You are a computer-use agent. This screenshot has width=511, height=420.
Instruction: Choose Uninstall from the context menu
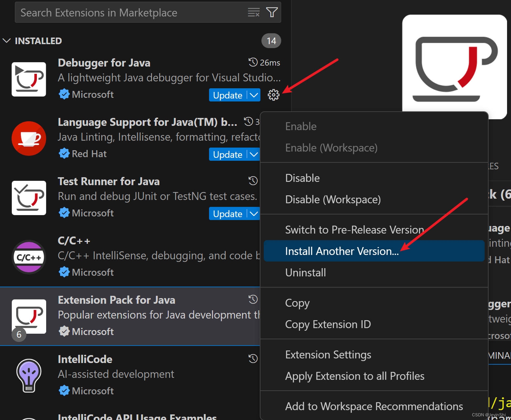374,272
